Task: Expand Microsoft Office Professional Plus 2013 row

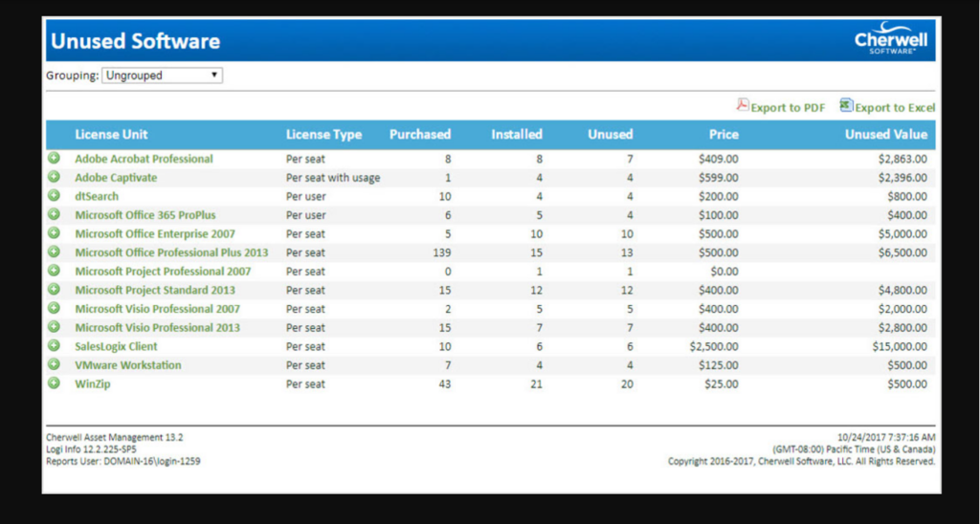Action: pos(54,251)
